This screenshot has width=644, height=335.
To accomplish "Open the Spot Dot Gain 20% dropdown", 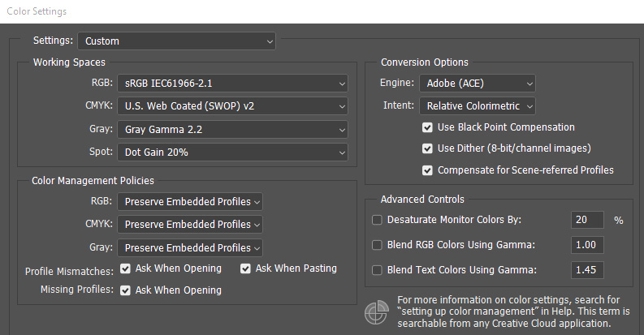I will [232, 152].
